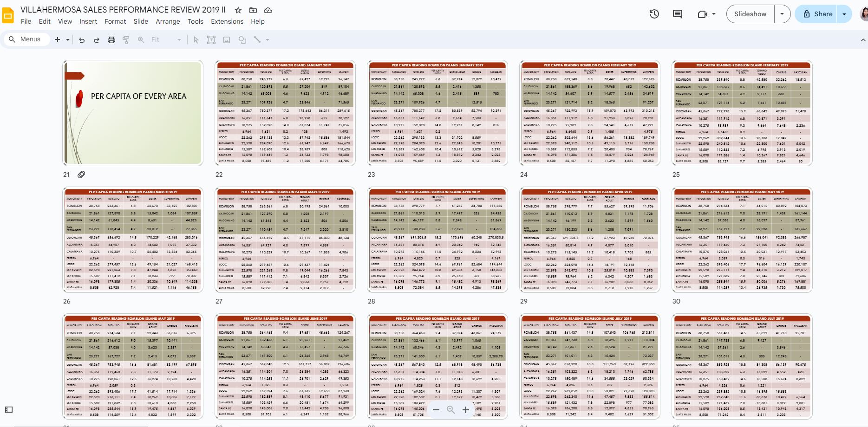Insert an image from toolbar
868x427 pixels.
coord(227,40)
